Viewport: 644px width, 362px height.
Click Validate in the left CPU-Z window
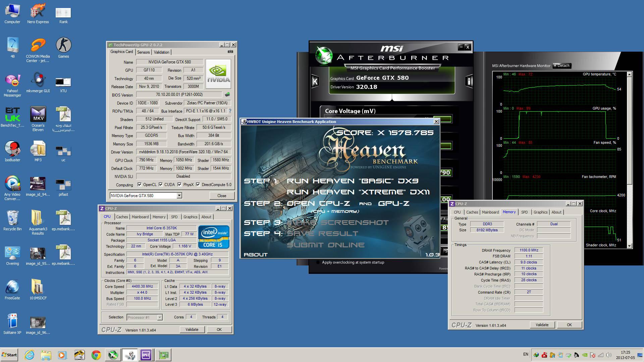point(192,329)
